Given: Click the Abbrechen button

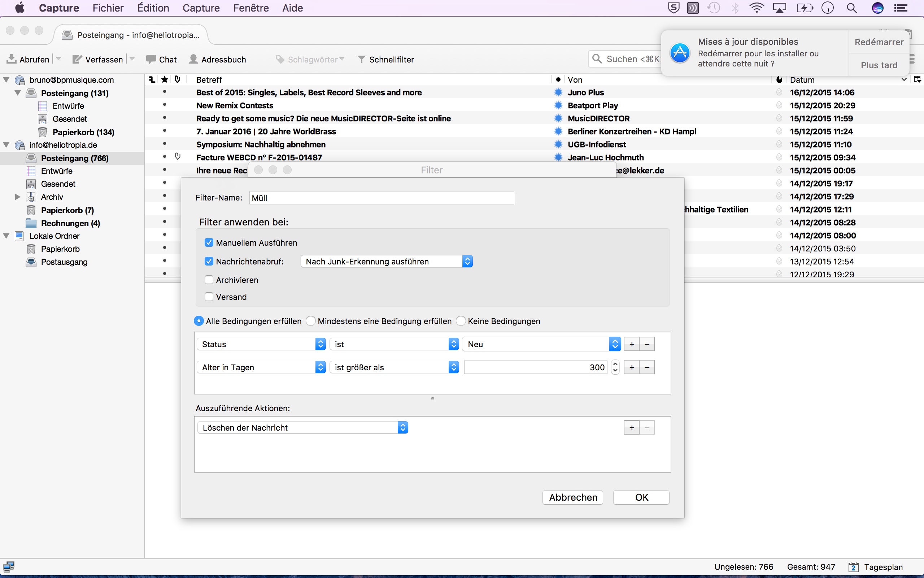Looking at the screenshot, I should (x=573, y=497).
